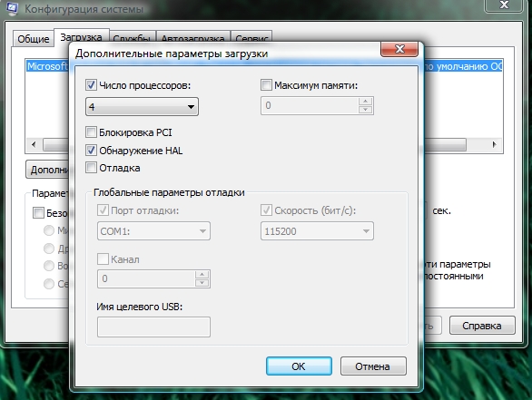532x400 pixels.
Task: Uncheck Число процессоров checkbox
Action: tap(91, 84)
